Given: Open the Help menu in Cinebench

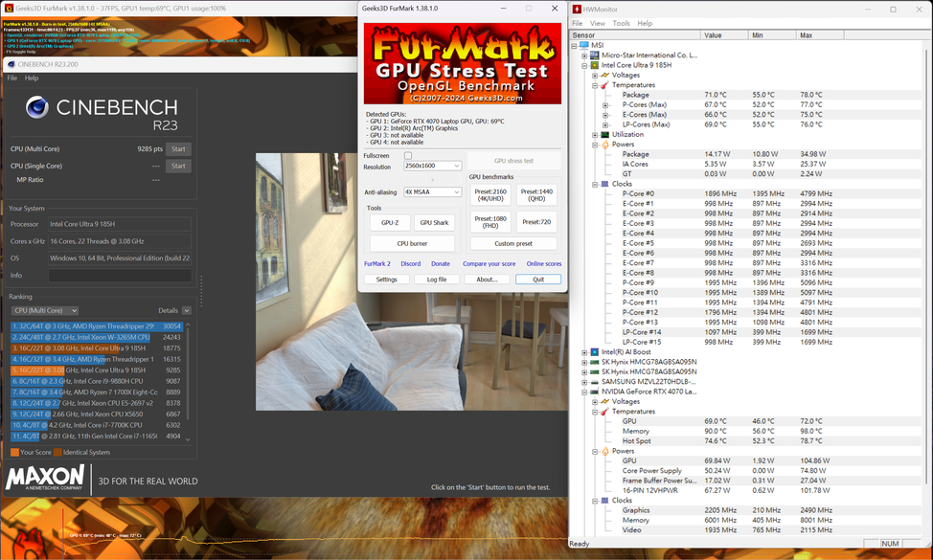Looking at the screenshot, I should click(x=32, y=78).
